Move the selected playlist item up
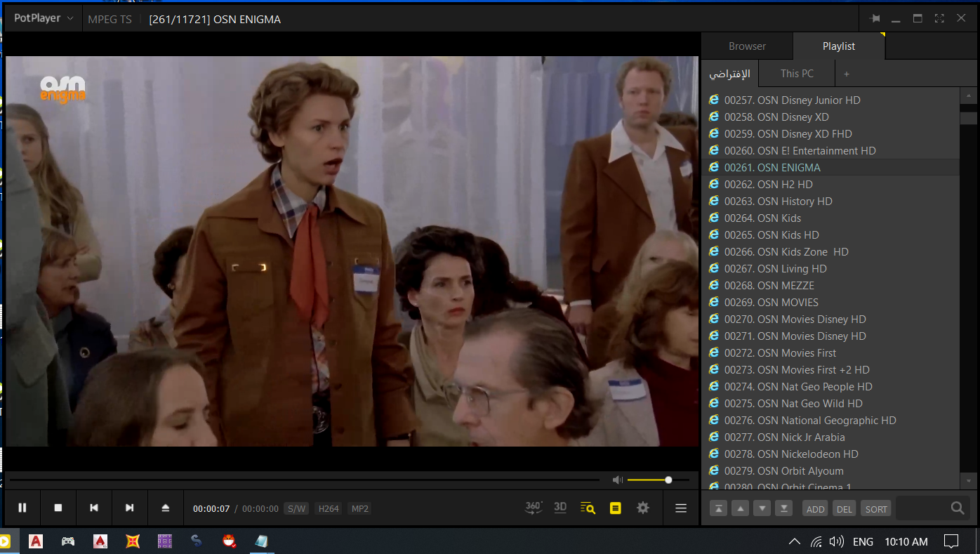The height and width of the screenshot is (554, 980). point(740,508)
